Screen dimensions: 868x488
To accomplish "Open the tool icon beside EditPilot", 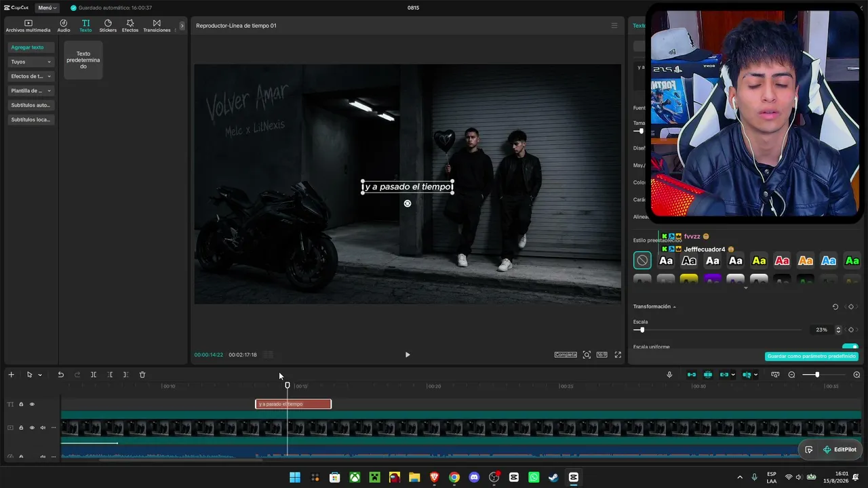I will pyautogui.click(x=809, y=449).
